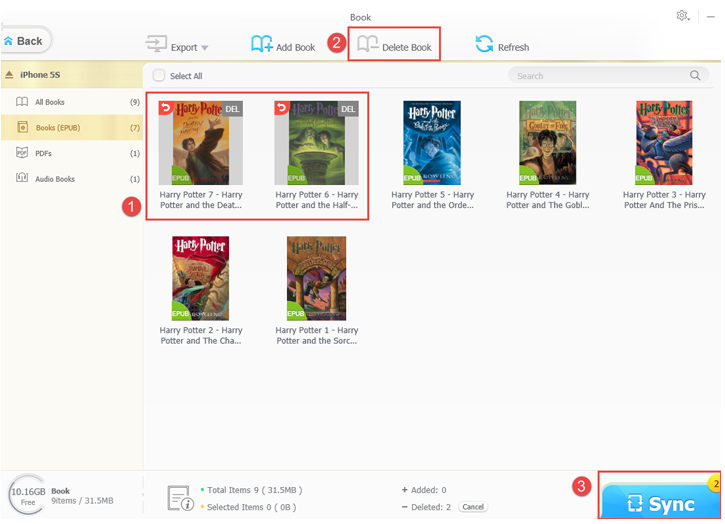Click EPUB badge on Harry Potter 2

(180, 313)
